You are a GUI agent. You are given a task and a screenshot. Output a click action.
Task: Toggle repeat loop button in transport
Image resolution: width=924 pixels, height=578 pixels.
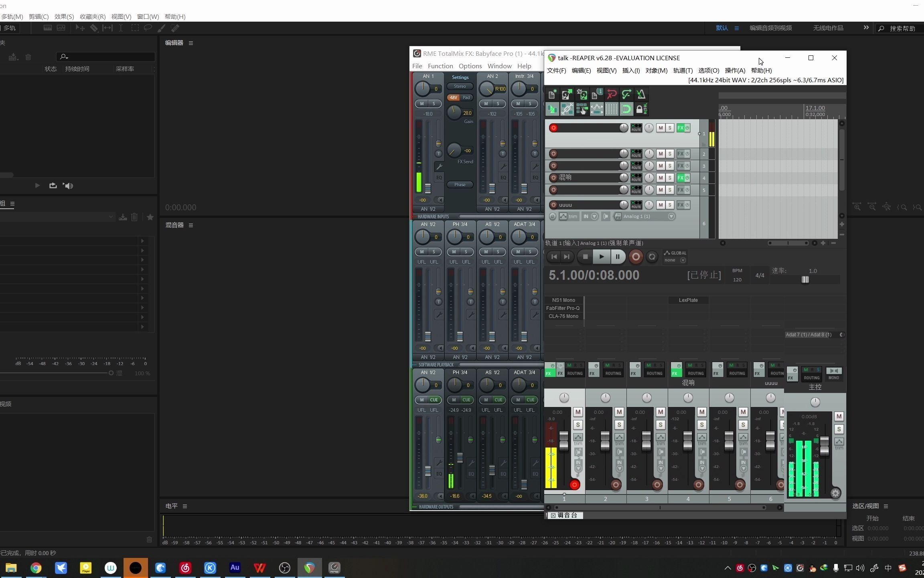point(652,257)
